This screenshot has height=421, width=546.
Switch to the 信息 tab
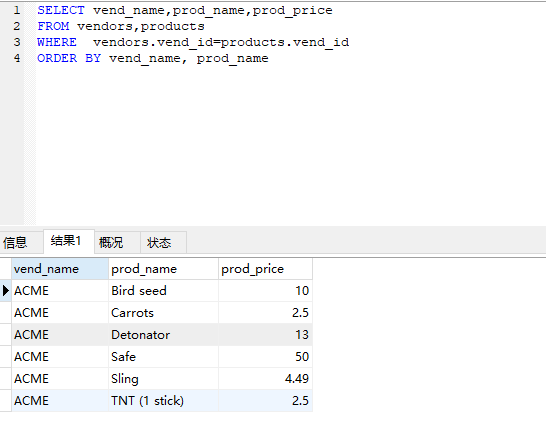(x=16, y=242)
